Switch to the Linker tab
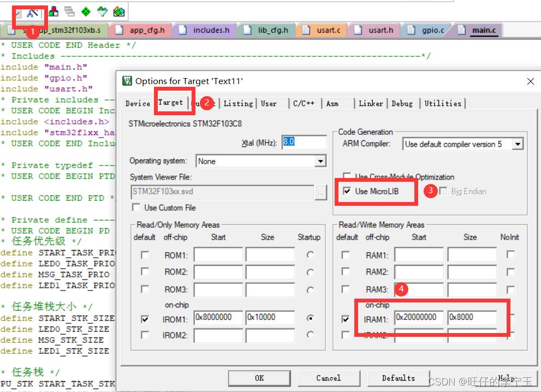 (371, 103)
